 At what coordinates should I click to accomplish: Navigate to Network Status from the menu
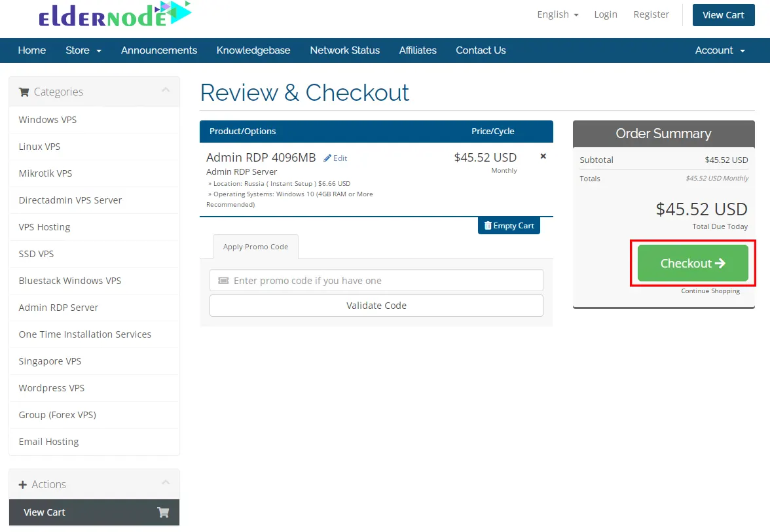point(345,50)
